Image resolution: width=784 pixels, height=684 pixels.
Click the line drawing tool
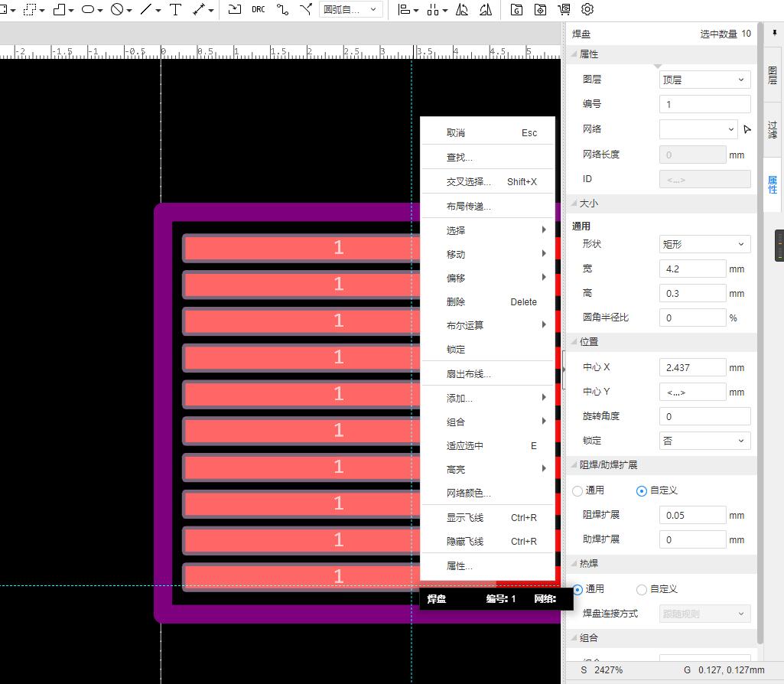[145, 10]
